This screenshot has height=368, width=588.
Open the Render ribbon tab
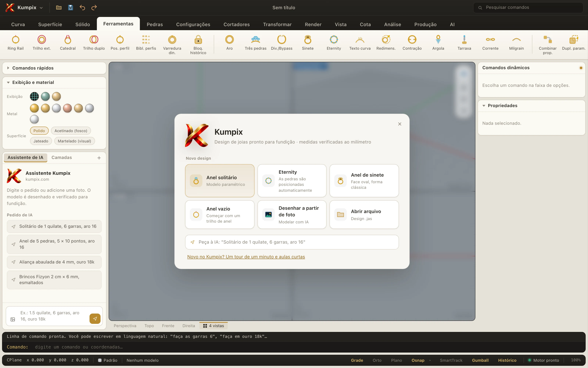click(313, 24)
